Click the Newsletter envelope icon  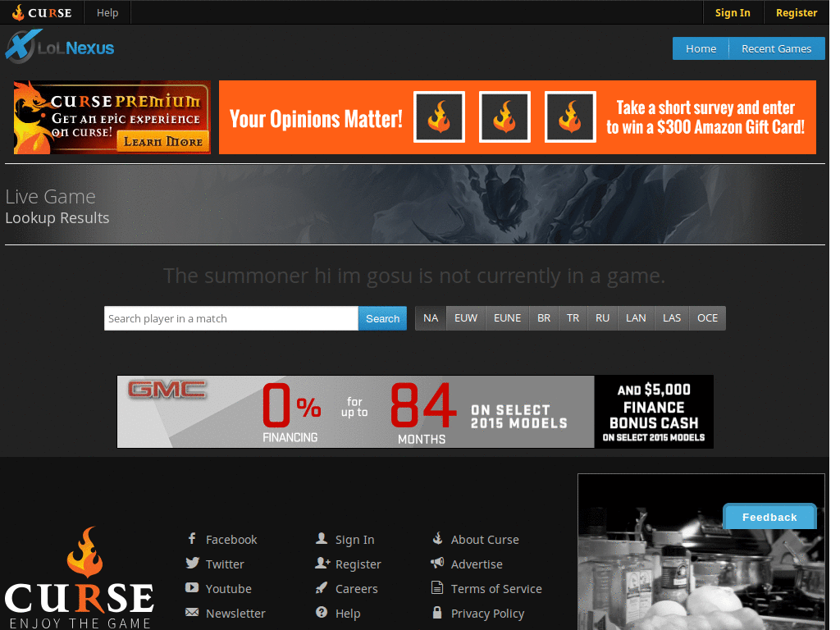point(192,612)
